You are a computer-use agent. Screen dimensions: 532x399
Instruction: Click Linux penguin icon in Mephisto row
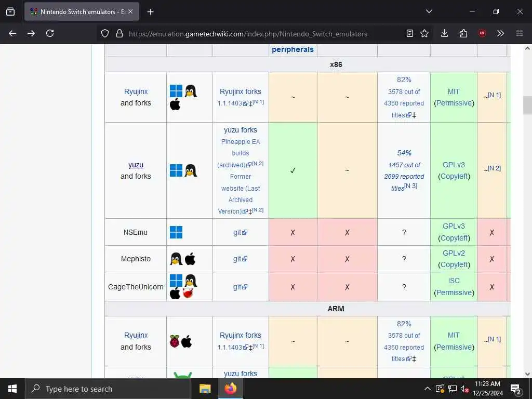tap(176, 259)
